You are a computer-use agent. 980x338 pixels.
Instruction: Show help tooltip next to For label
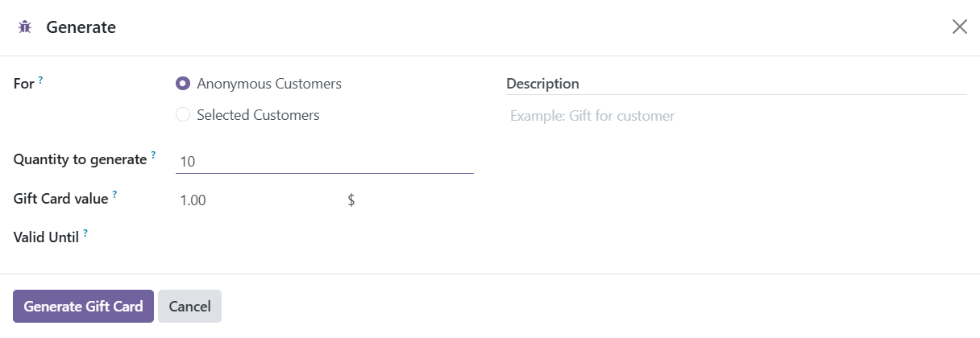[41, 80]
